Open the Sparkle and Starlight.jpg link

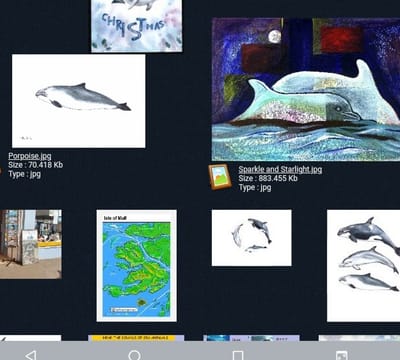(280, 169)
